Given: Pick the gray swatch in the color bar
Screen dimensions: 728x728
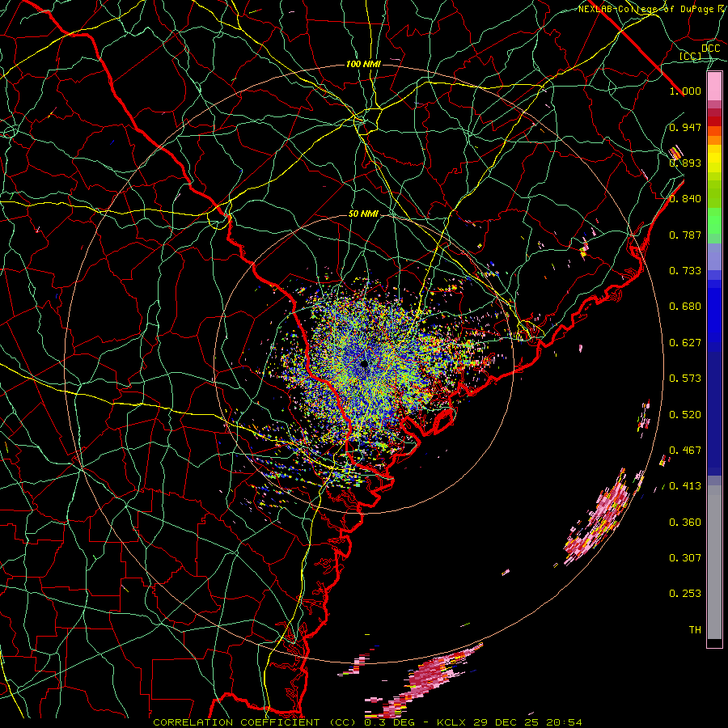Looking at the screenshot, I should tap(714, 562).
